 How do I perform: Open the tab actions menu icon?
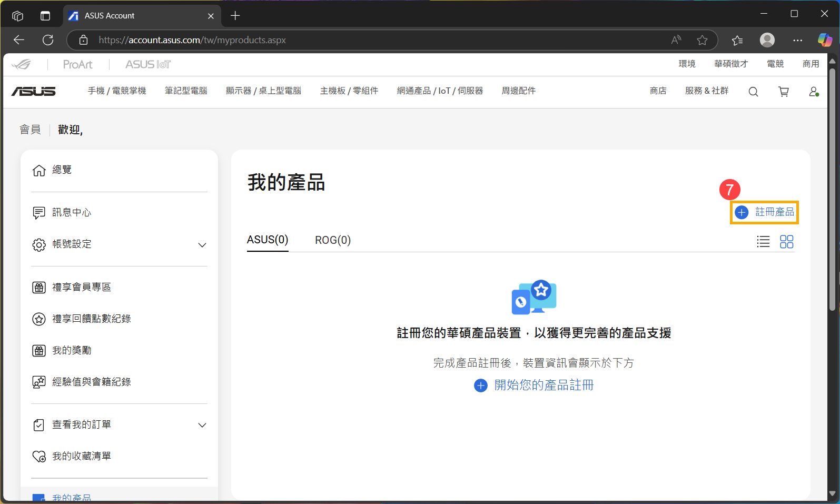[45, 16]
